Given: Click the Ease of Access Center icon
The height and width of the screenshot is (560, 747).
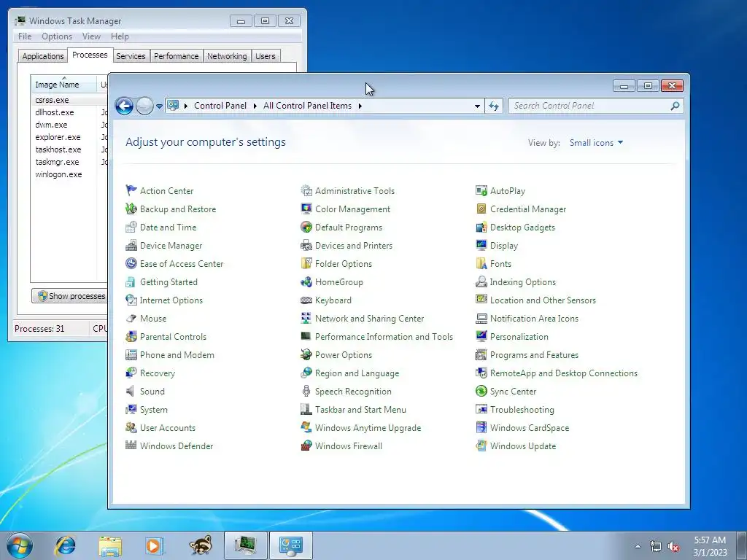Looking at the screenshot, I should pyautogui.click(x=131, y=263).
